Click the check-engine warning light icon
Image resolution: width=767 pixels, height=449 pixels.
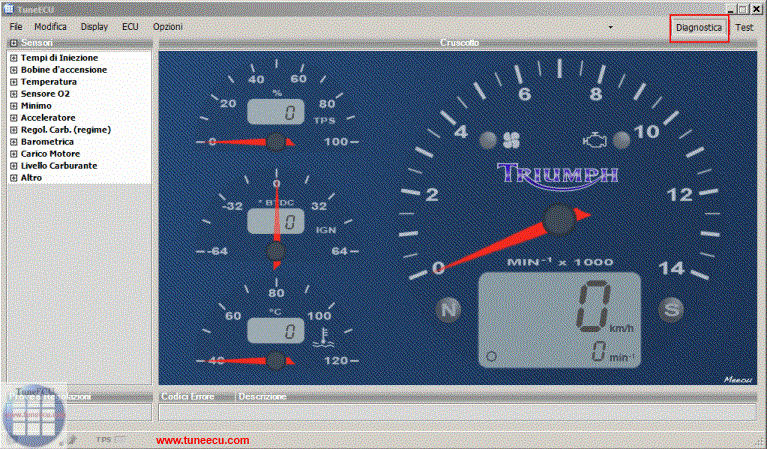[x=595, y=140]
